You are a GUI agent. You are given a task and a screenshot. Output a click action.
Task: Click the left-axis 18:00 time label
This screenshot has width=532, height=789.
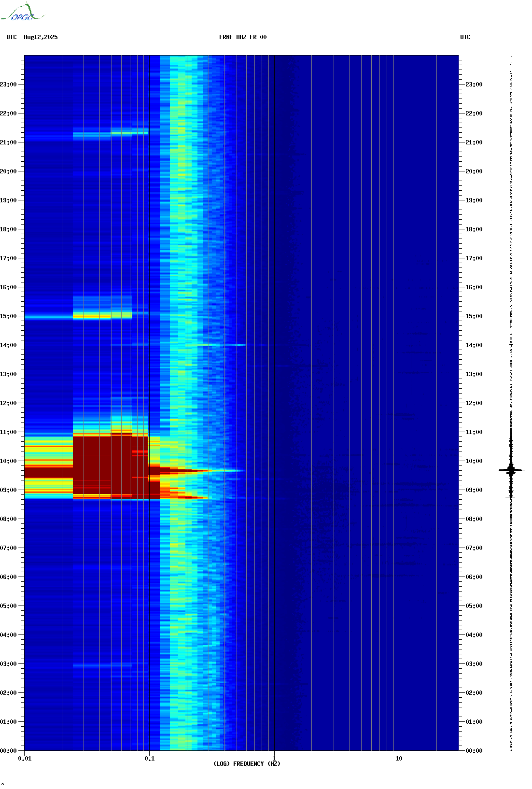tap(8, 229)
